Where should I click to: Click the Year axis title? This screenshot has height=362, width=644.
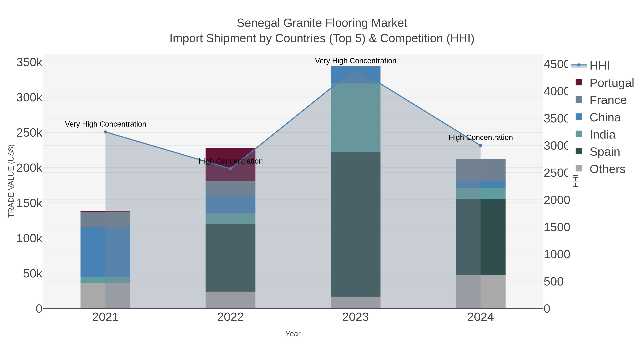click(x=293, y=334)
